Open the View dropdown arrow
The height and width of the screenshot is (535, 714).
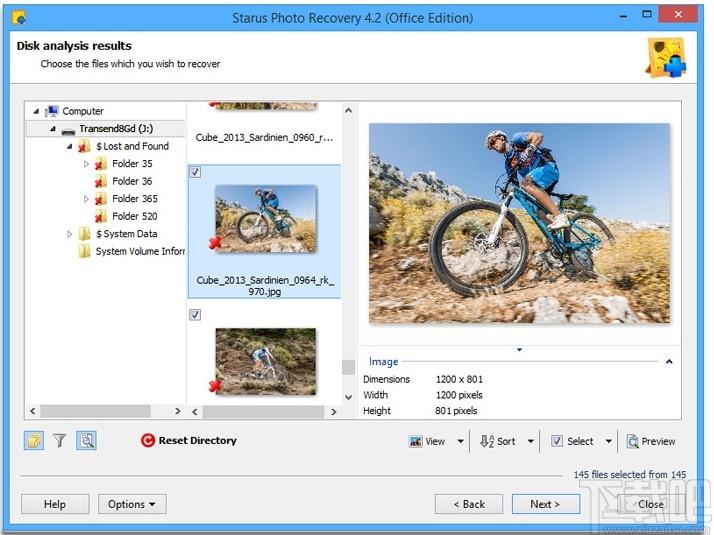coord(460,441)
